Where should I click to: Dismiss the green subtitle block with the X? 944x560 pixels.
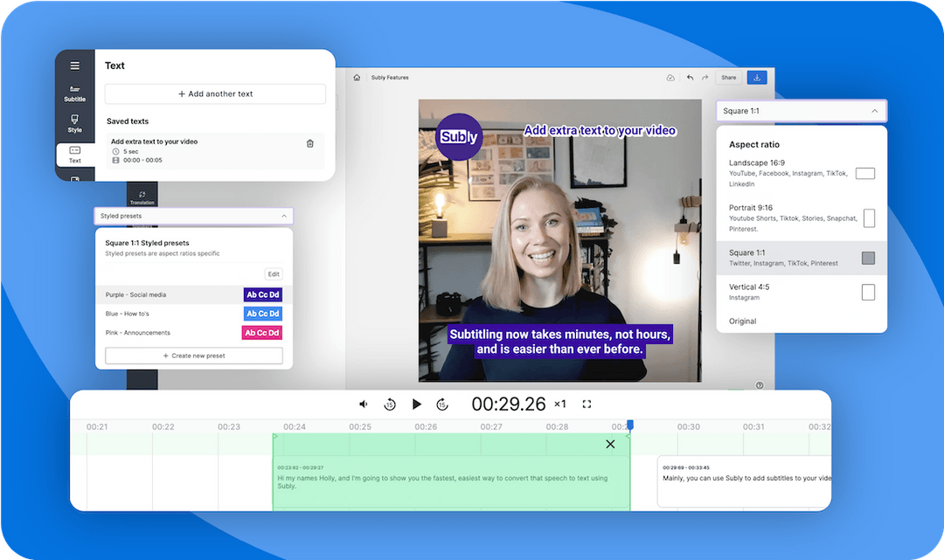point(610,444)
